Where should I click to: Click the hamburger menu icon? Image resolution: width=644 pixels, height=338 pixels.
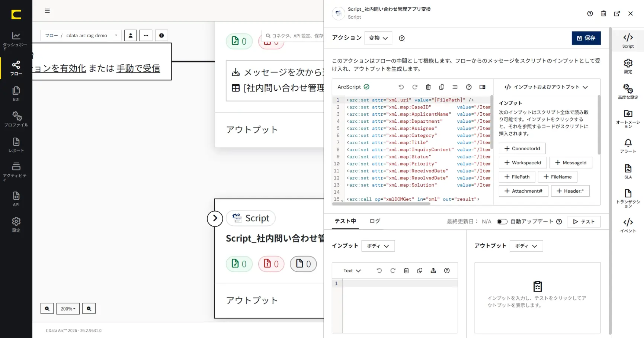tap(47, 11)
